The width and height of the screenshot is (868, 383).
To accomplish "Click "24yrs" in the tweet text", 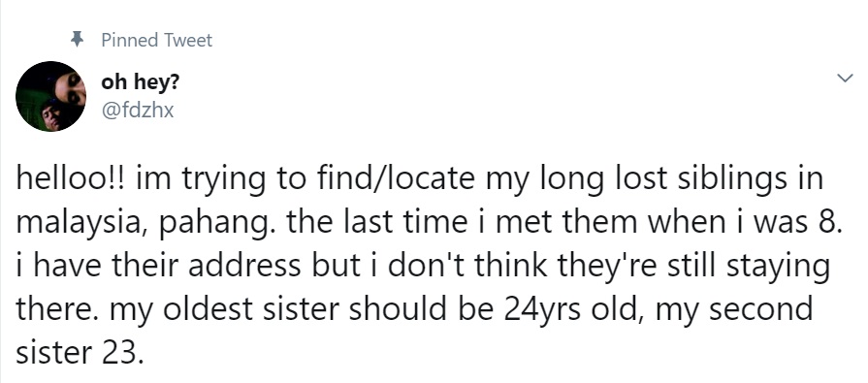I will point(542,310).
